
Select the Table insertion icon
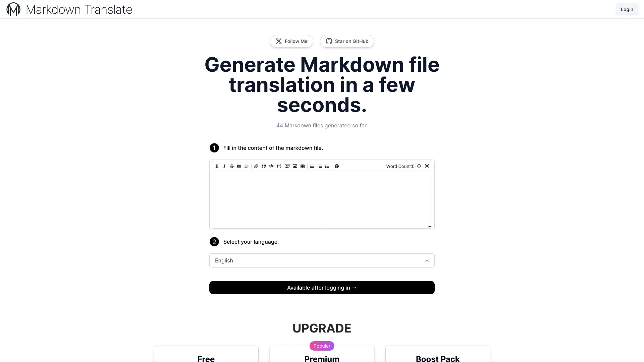(x=303, y=166)
